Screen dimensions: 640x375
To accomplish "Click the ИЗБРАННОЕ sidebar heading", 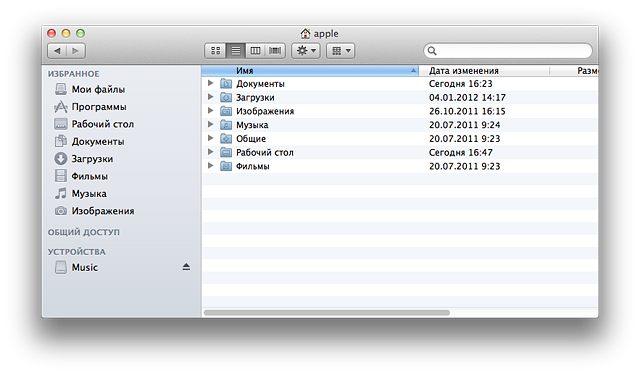I will (x=73, y=74).
